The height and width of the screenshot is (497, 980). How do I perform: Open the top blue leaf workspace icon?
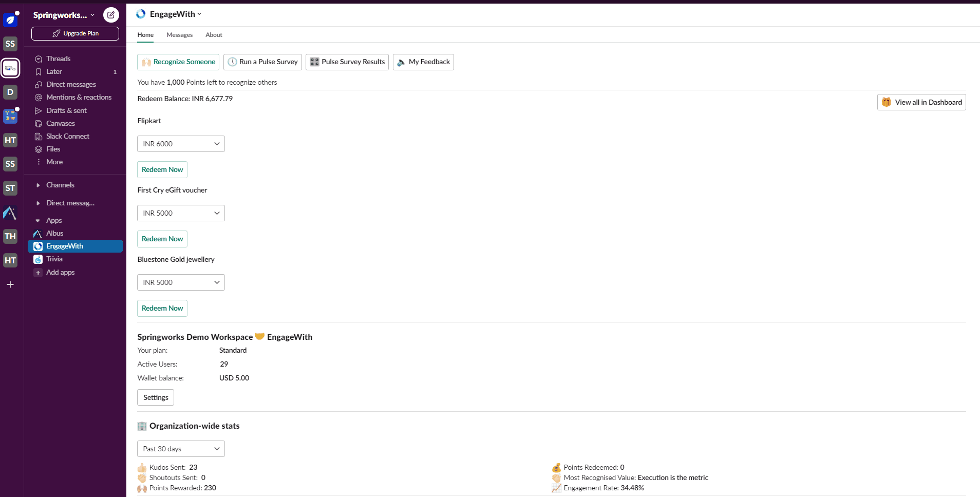[x=10, y=20]
